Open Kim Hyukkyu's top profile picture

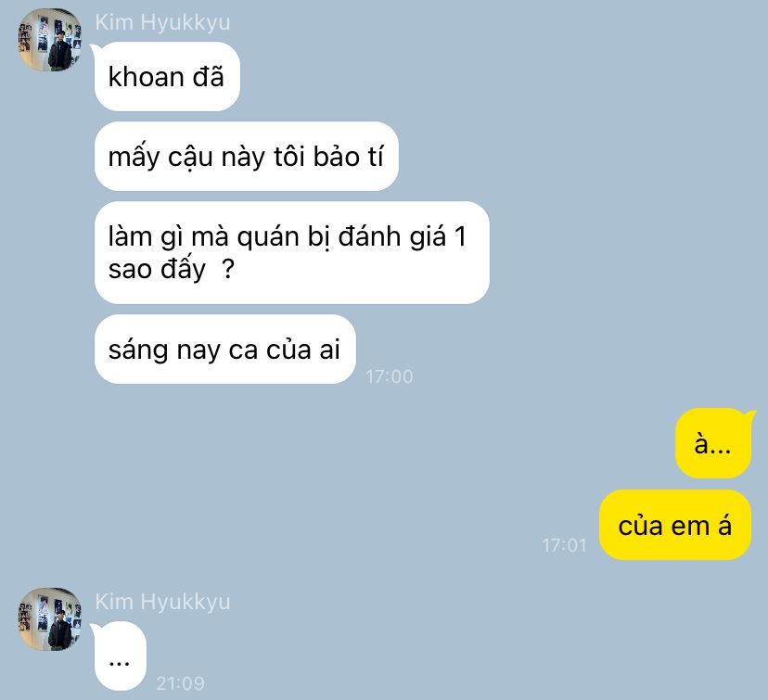tap(50, 40)
